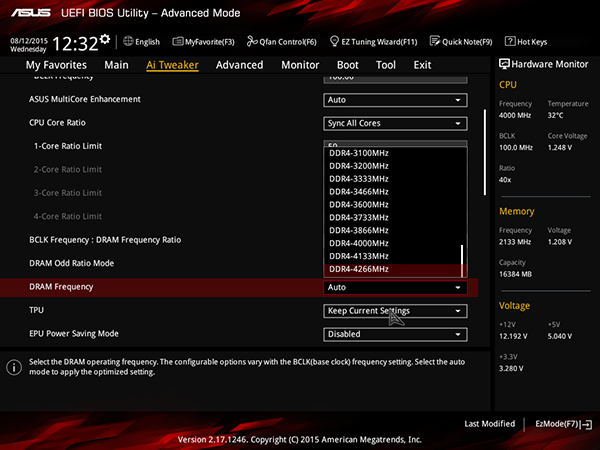Click the language globe icon
600x450 pixels.
pyautogui.click(x=128, y=41)
